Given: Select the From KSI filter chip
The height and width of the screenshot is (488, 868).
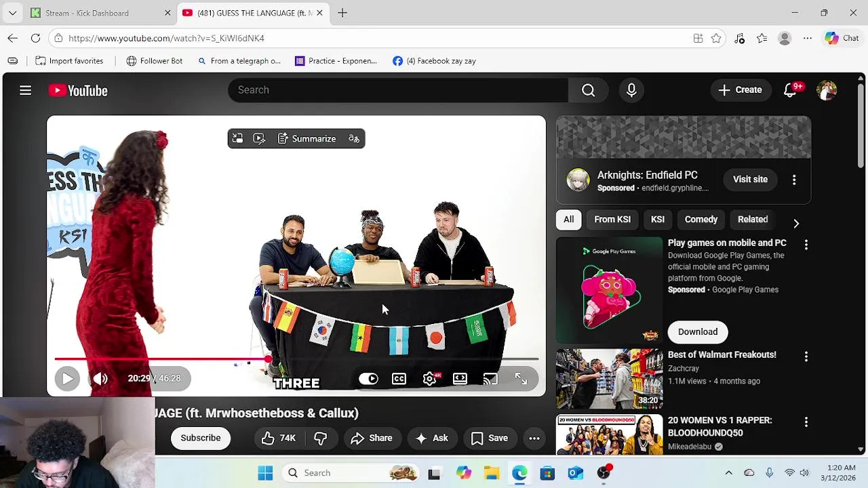Looking at the screenshot, I should [612, 220].
